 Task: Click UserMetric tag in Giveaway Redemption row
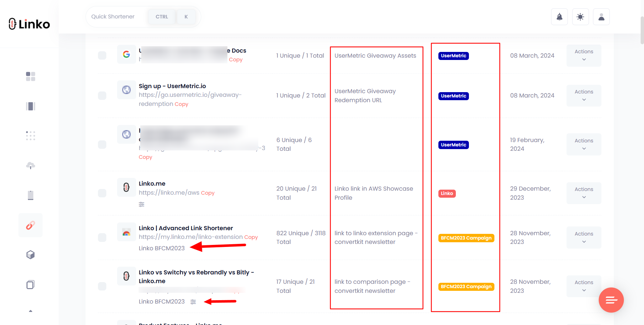(453, 96)
